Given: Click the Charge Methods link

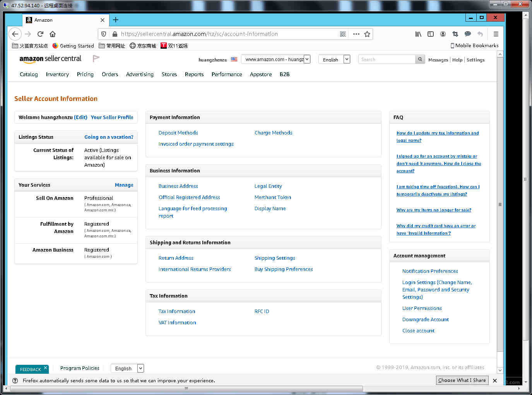Looking at the screenshot, I should (x=273, y=133).
